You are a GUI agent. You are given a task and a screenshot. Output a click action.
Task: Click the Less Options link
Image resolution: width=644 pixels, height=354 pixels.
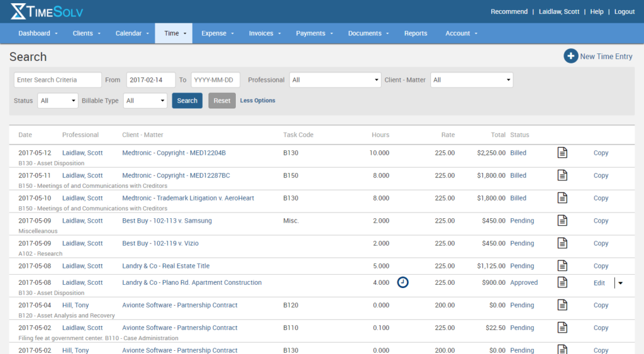[x=257, y=101]
